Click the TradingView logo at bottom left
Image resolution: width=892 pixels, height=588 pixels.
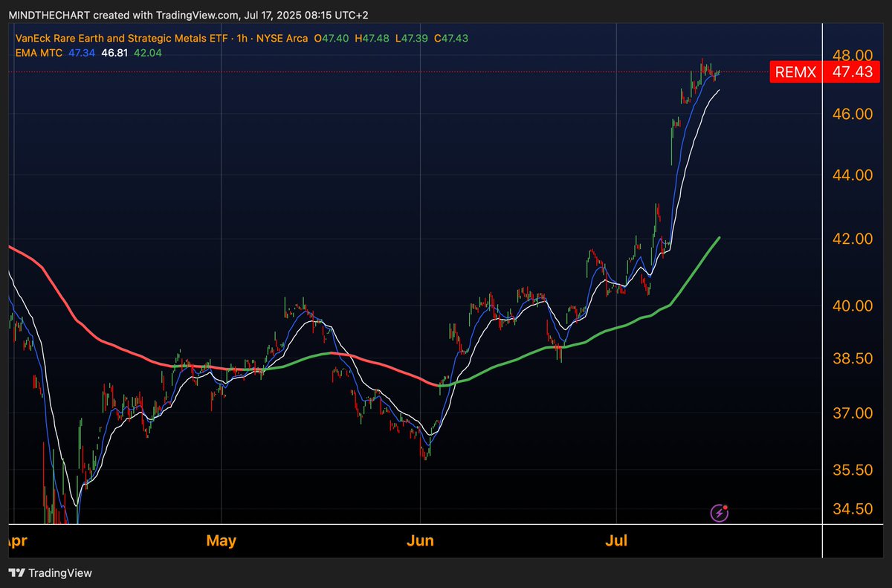point(50,573)
